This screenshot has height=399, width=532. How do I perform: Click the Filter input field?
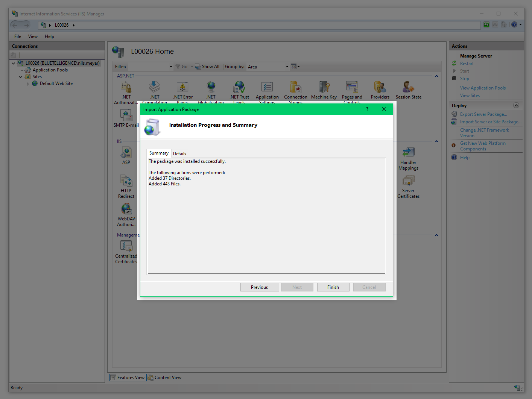148,67
